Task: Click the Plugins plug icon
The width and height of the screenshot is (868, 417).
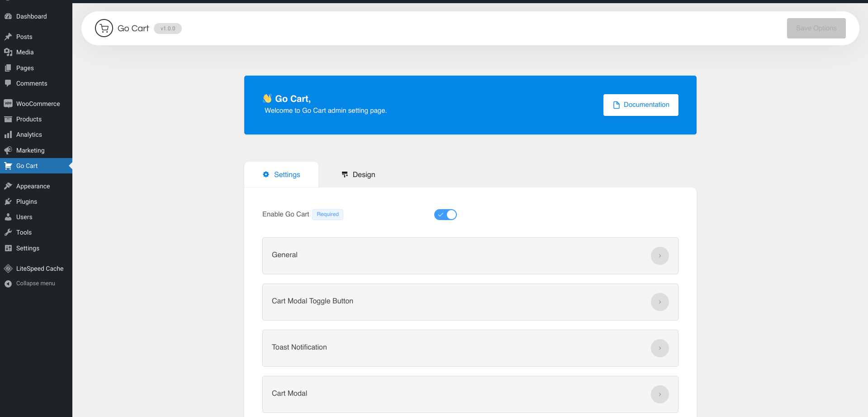Action: coord(8,201)
